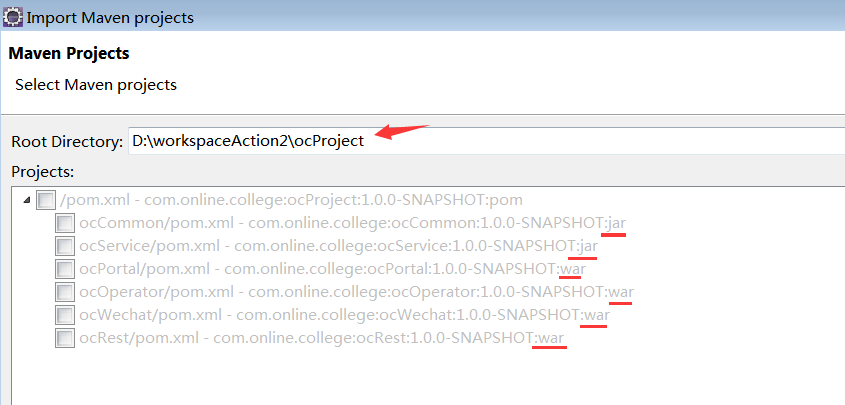
Task: Check the root /pom.xml ocProject checkbox
Action: tap(46, 201)
